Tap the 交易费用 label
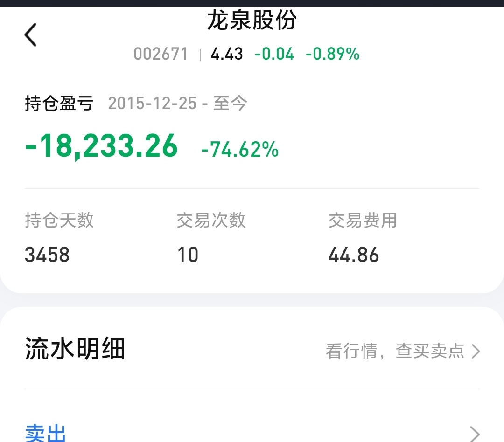The image size is (504, 442). 363,221
